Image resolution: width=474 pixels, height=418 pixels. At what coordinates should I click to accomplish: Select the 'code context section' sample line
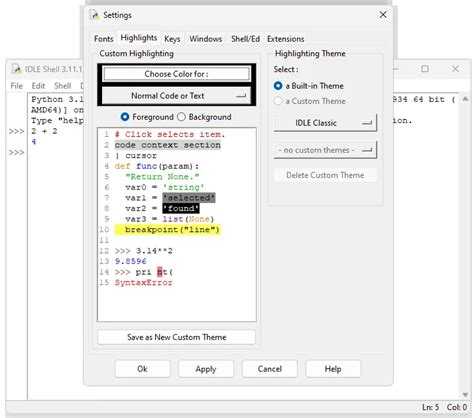point(167,145)
